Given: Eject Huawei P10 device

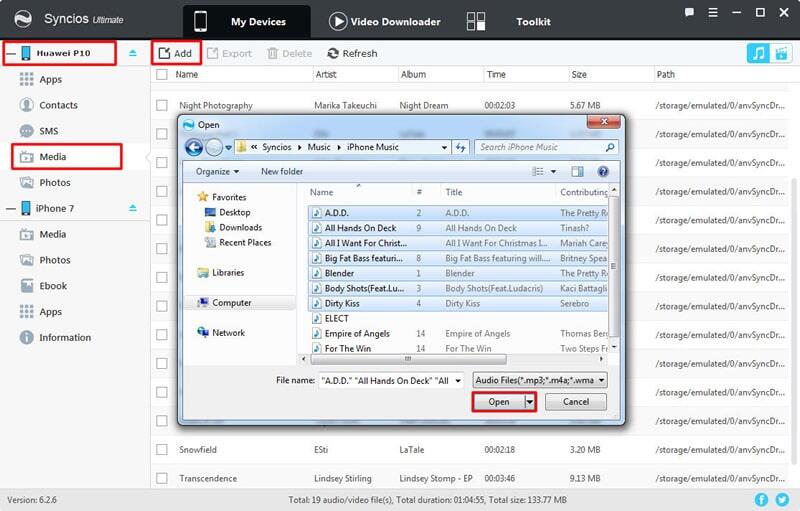Looking at the screenshot, I should [133, 52].
